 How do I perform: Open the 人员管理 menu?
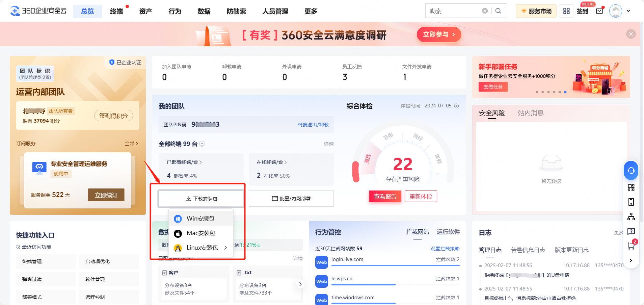(x=275, y=11)
